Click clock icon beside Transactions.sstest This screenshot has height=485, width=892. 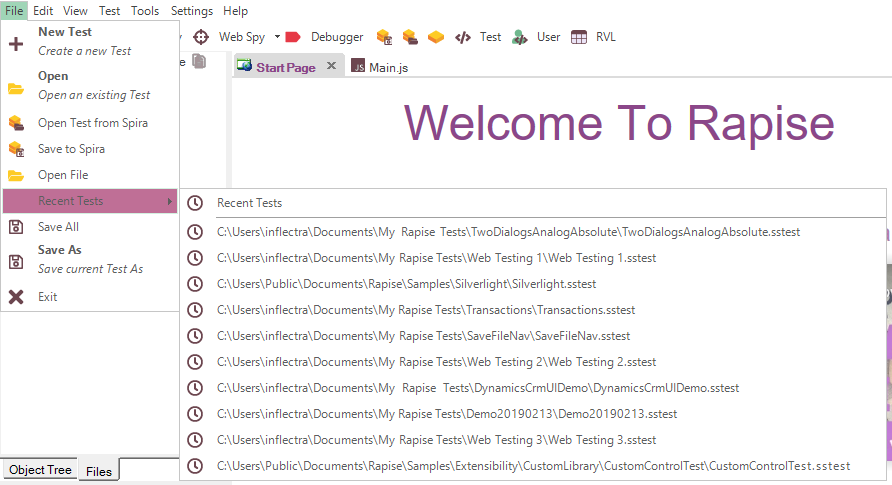195,310
